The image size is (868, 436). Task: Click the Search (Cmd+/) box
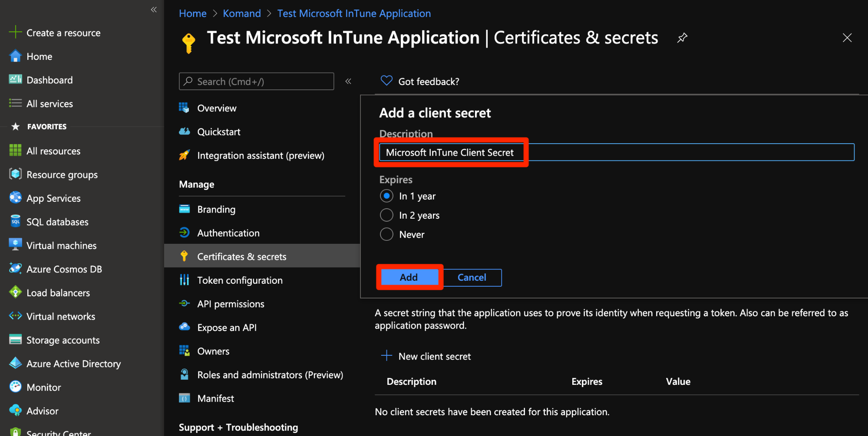(256, 81)
